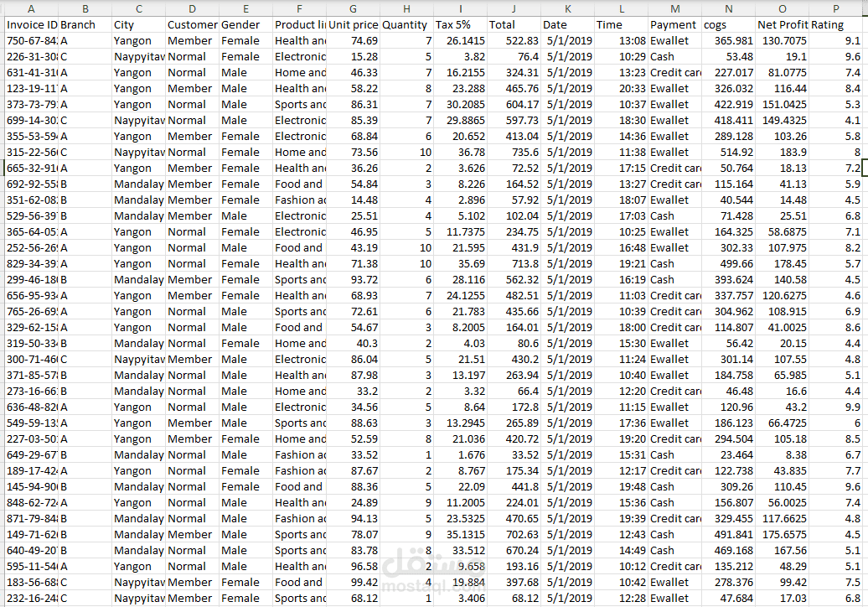This screenshot has height=607, width=868.
Task: Click the Date header cell
Action: 567,25
